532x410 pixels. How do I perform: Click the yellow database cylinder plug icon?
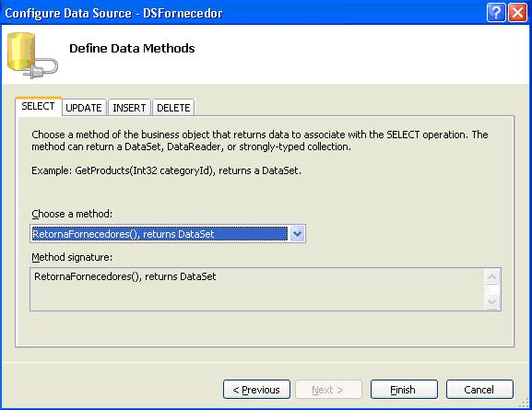pyautogui.click(x=32, y=55)
